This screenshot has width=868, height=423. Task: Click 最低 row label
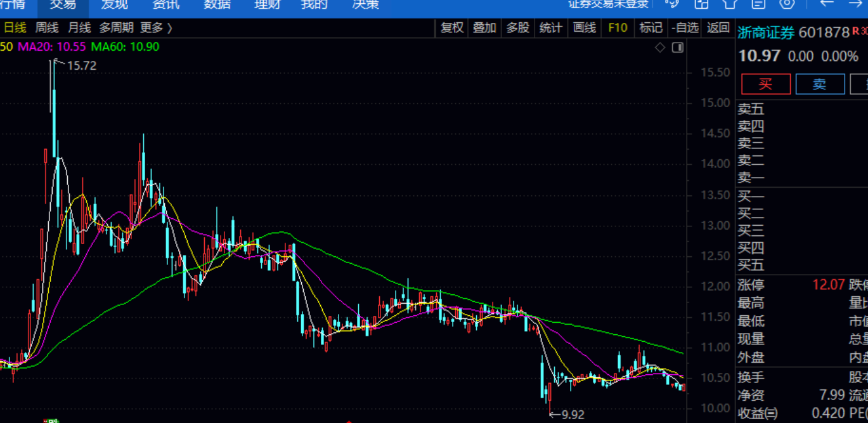(x=751, y=322)
